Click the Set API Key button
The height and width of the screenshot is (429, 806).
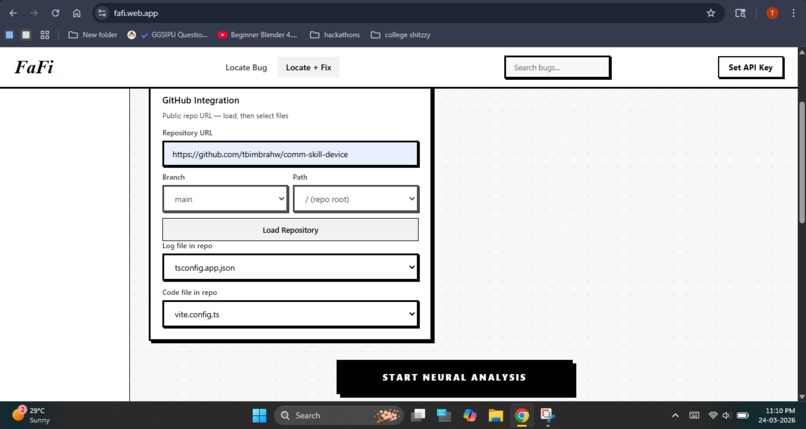coord(750,67)
